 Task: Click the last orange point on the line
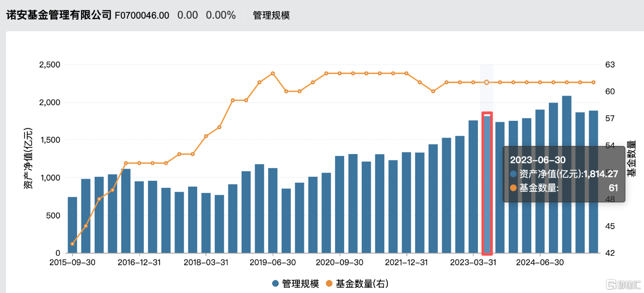point(594,82)
